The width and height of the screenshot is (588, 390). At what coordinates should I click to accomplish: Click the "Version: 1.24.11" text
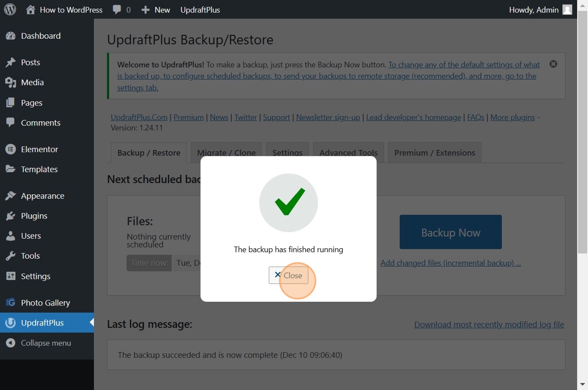pyautogui.click(x=137, y=128)
